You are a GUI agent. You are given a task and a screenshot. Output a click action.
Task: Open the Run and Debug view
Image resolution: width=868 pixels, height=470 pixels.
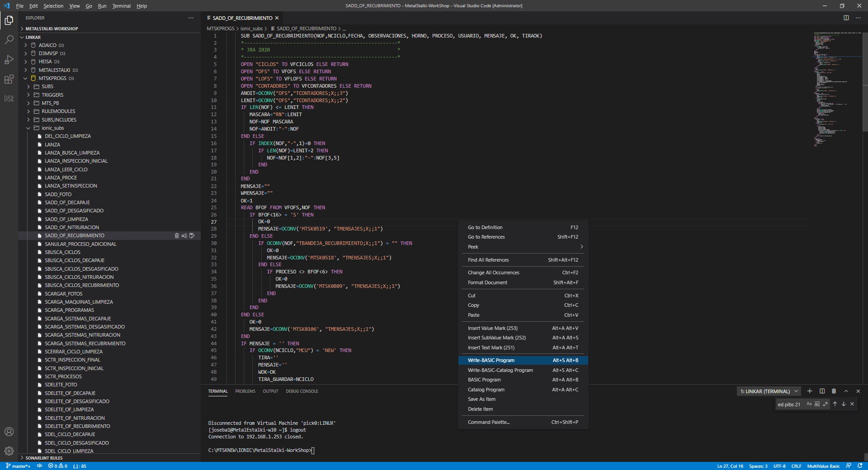pyautogui.click(x=9, y=60)
